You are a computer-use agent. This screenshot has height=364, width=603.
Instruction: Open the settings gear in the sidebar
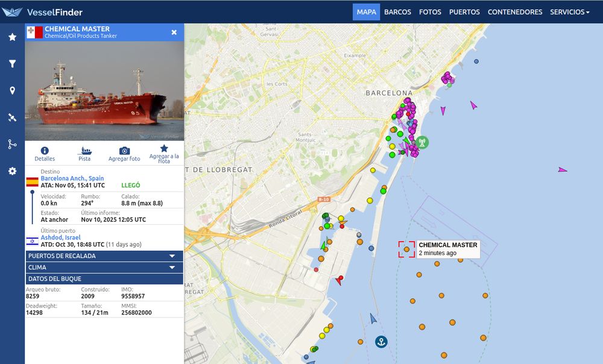pyautogui.click(x=12, y=171)
